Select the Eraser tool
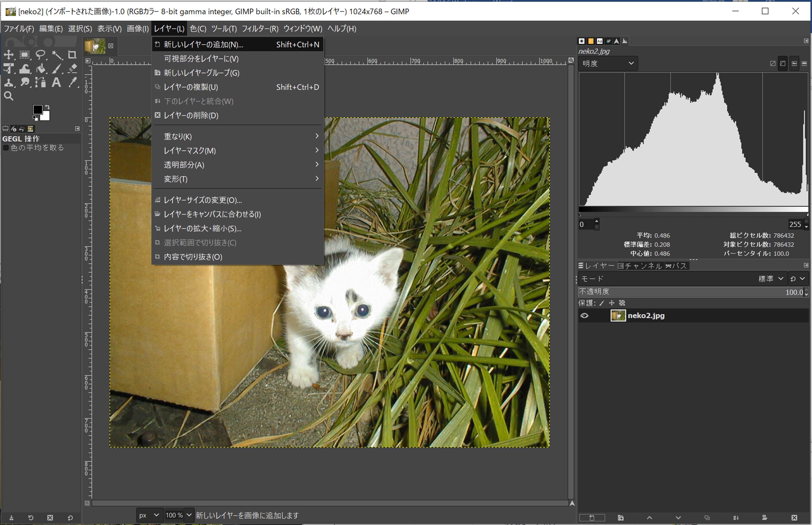Image resolution: width=812 pixels, height=525 pixels. [x=72, y=69]
